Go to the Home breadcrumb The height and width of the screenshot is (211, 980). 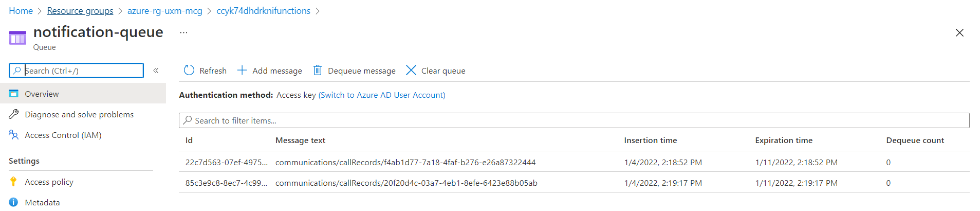point(21,11)
